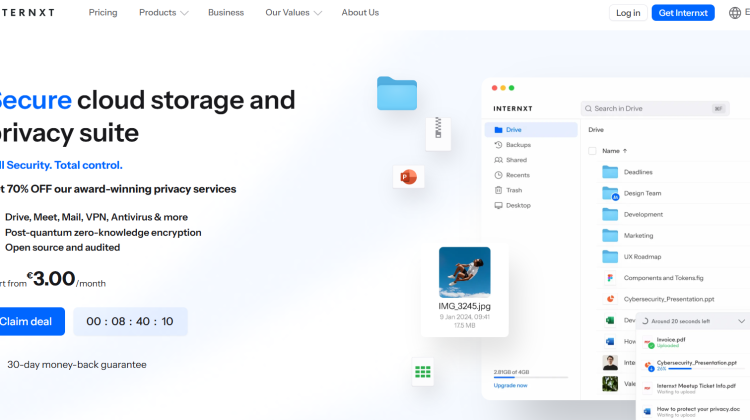This screenshot has height=420, width=750.
Task: Open the IMG_3245.jpg thumbnail
Action: click(464, 272)
